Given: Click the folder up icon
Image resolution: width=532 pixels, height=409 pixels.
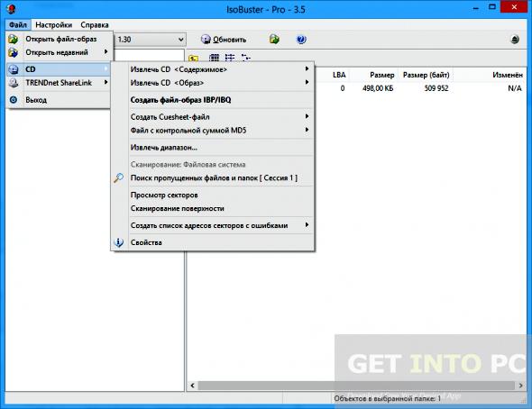Looking at the screenshot, I should pos(193,59).
